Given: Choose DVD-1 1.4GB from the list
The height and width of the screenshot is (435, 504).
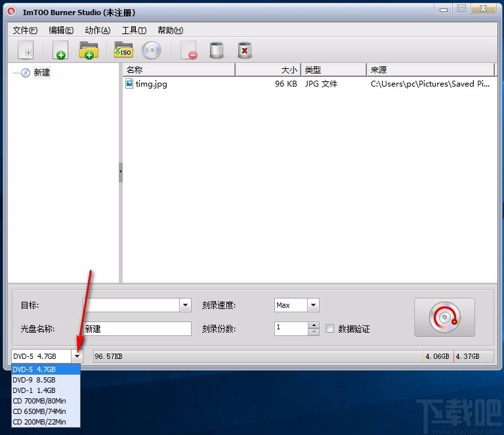Looking at the screenshot, I should pyautogui.click(x=46, y=390).
